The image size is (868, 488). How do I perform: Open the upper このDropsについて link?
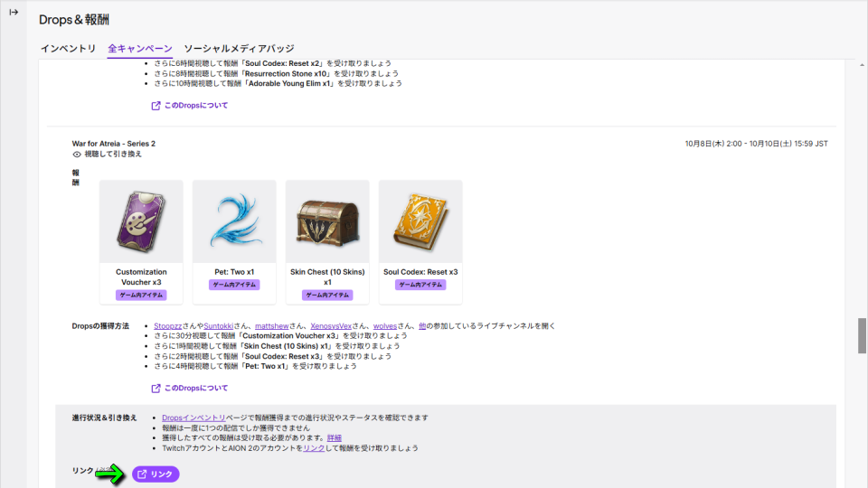196,105
